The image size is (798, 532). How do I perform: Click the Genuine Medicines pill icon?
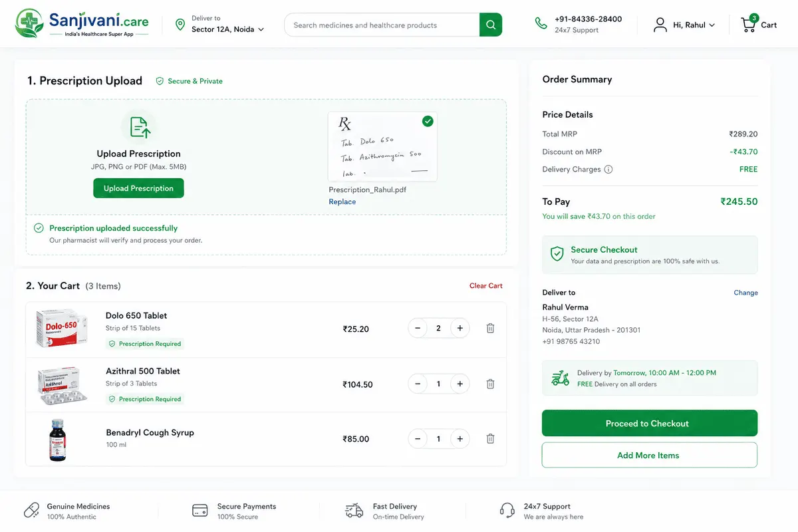click(x=31, y=511)
